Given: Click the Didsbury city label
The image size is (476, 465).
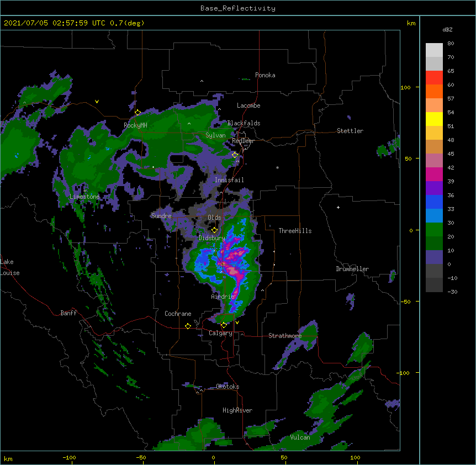Looking at the screenshot, I should tap(211, 238).
